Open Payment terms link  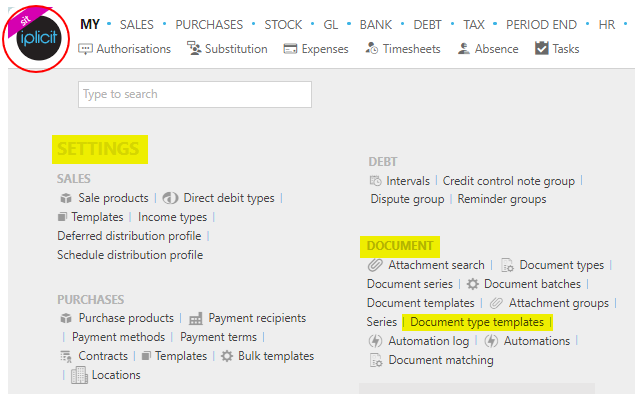point(218,337)
